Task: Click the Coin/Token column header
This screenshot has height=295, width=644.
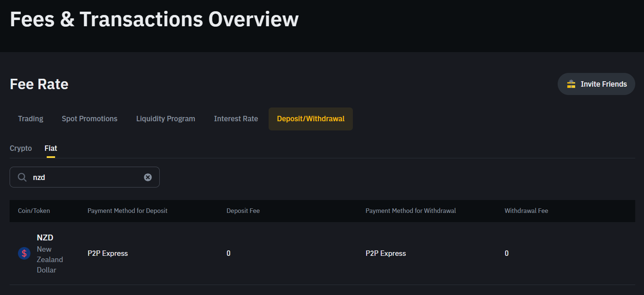Action: tap(34, 211)
